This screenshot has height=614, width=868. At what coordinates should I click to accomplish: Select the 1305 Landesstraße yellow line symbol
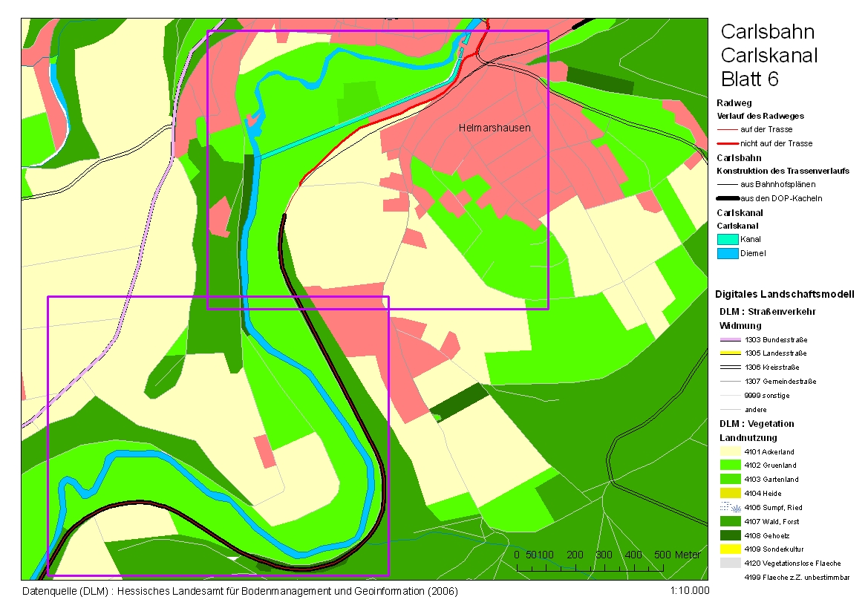point(731,353)
